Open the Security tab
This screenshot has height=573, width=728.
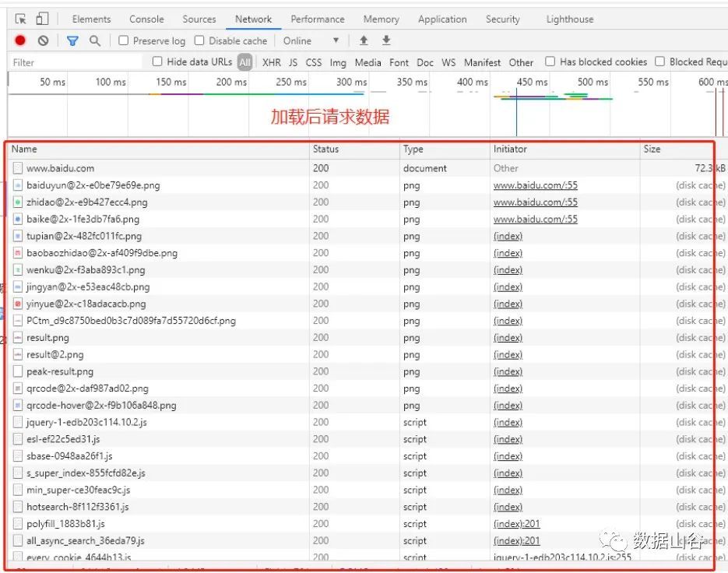point(503,19)
